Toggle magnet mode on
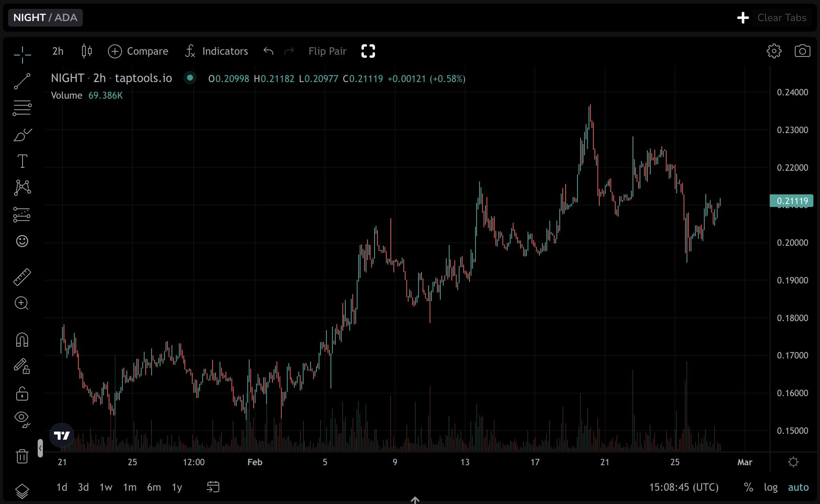Screen dimensions: 820x504 [22, 340]
